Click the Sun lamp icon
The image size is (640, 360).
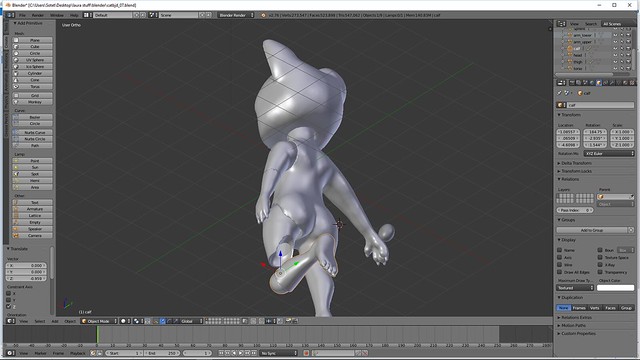[16, 167]
